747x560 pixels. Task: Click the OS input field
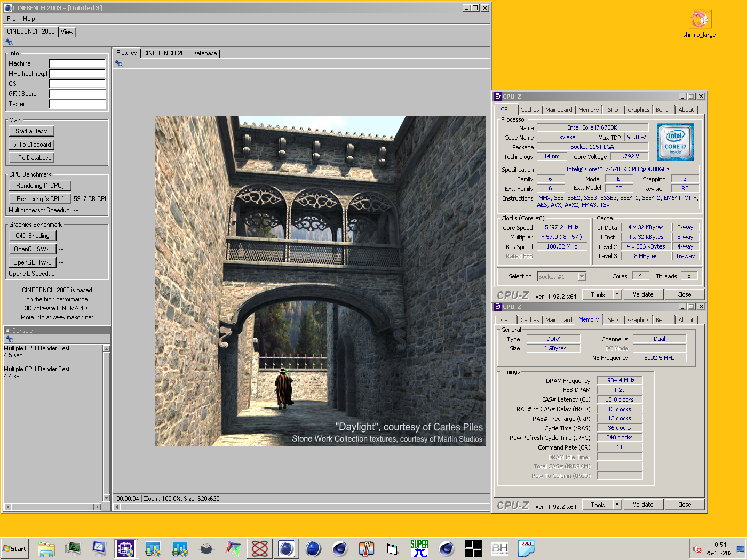[77, 84]
